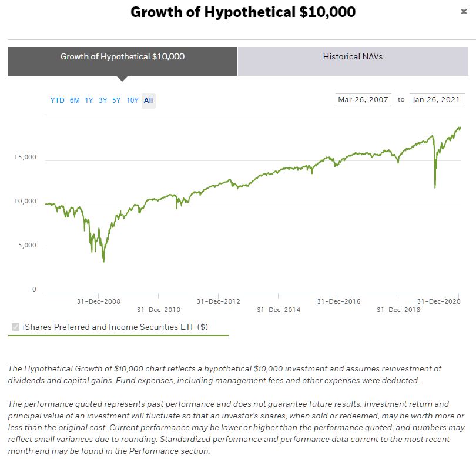Click the 15,000 y-axis label
Screen dimensions: 476x459
pos(25,157)
